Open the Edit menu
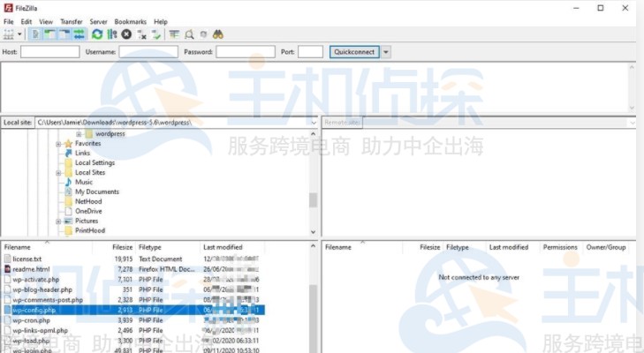Viewport: 644px width, 353px height. pos(27,22)
